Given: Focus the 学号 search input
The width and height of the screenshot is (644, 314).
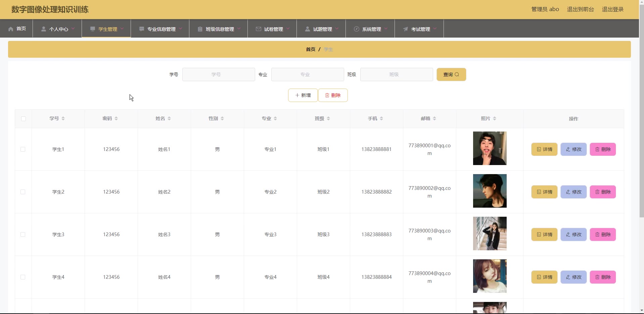Looking at the screenshot, I should coord(219,74).
